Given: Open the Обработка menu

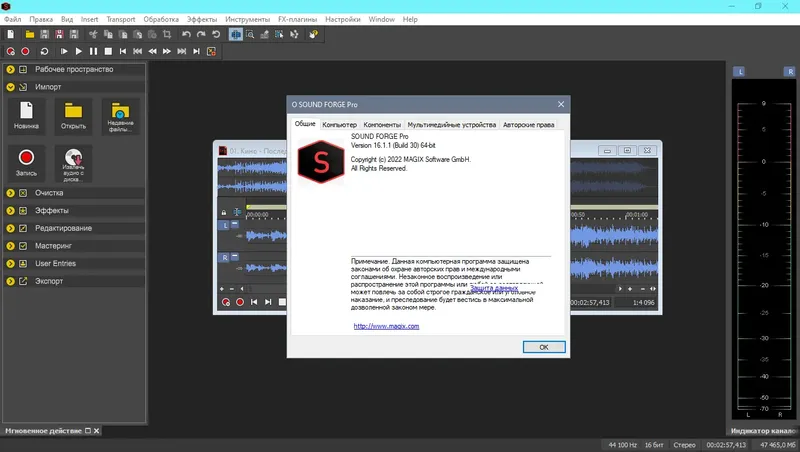Looking at the screenshot, I should point(161,19).
